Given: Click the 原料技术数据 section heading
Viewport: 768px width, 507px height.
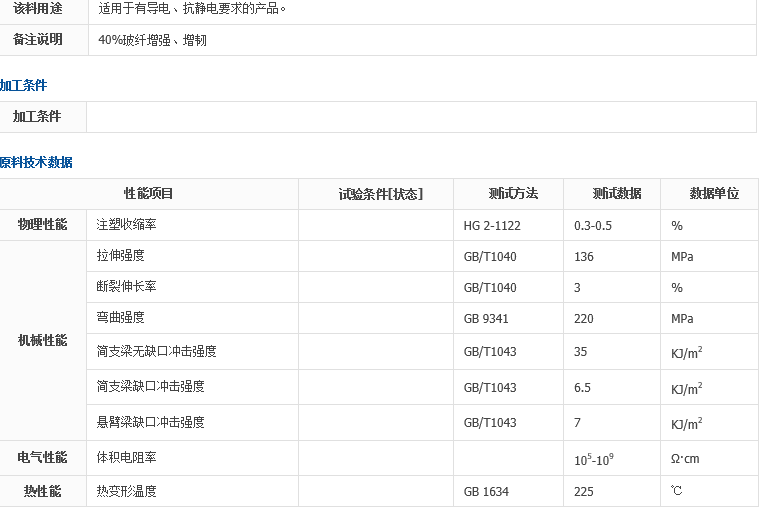Looking at the screenshot, I should [36, 162].
